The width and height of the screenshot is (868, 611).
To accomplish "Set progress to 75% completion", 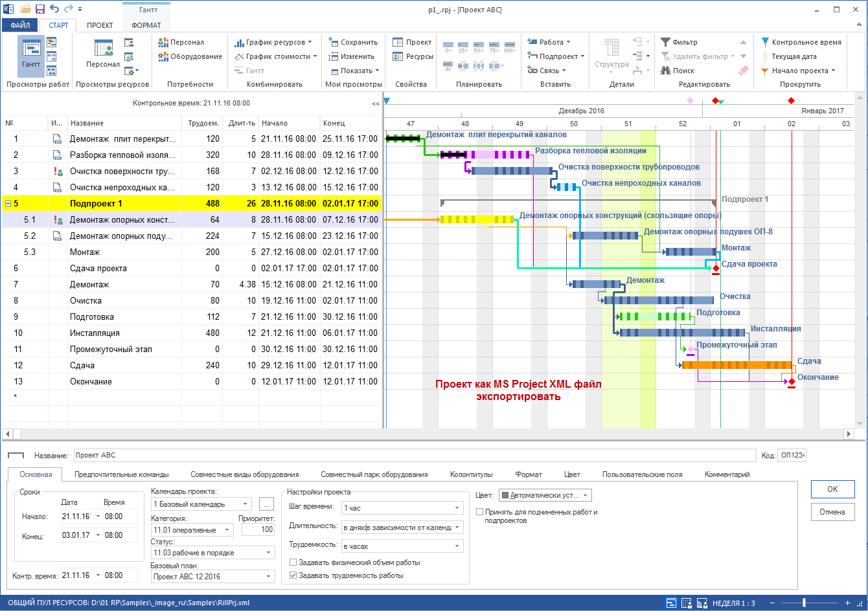I will pyautogui.click(x=494, y=47).
